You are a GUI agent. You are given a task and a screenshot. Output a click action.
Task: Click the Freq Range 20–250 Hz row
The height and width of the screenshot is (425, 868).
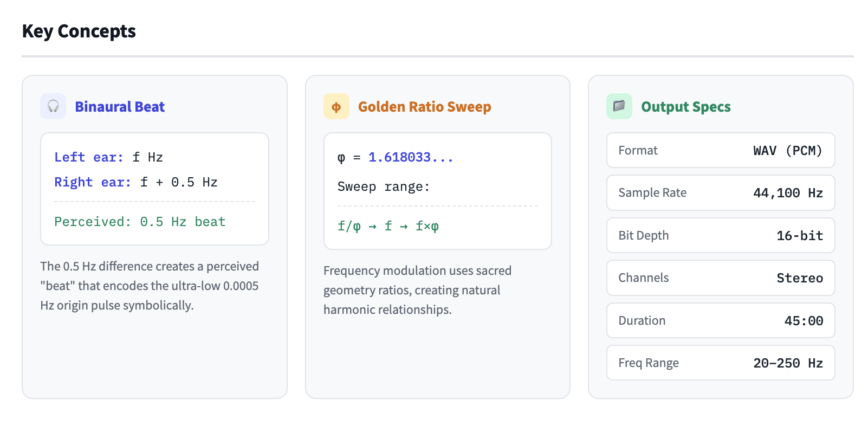[x=720, y=363]
